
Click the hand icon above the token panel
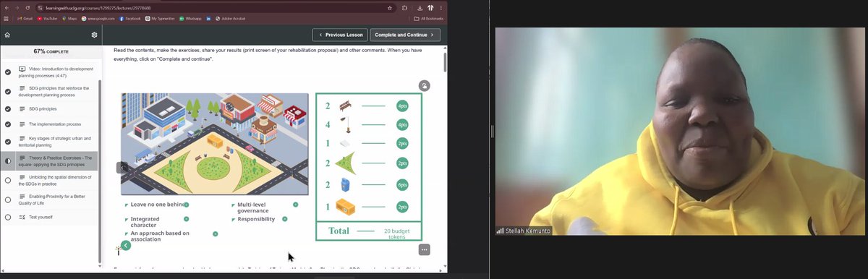425,85
